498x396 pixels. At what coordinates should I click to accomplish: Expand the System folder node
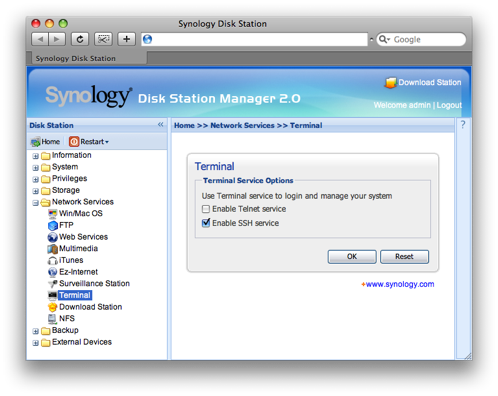point(36,168)
